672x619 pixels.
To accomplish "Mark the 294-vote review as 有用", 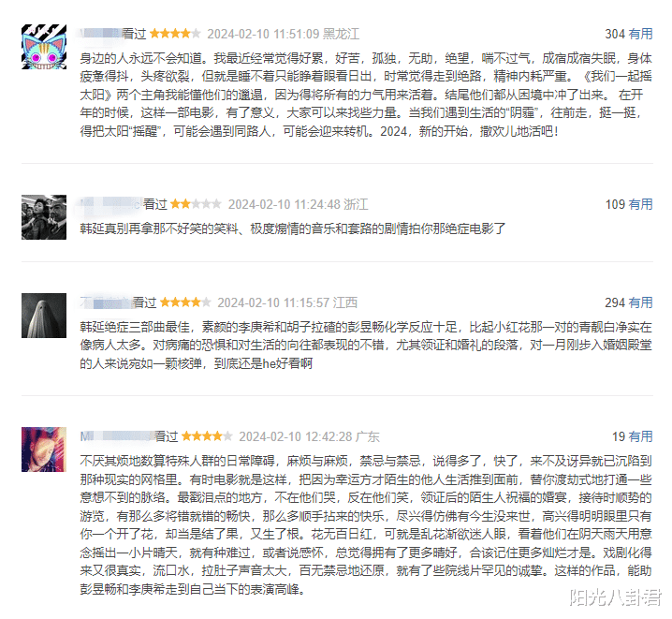I will point(641,302).
